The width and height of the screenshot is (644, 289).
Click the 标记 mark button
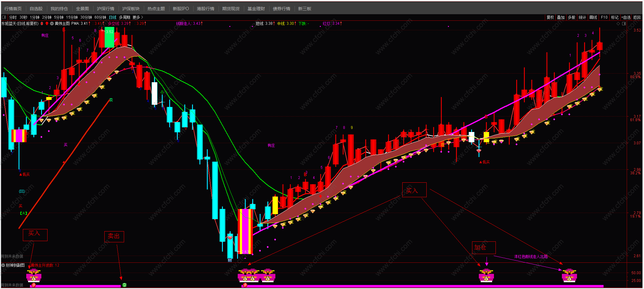[x=615, y=17]
